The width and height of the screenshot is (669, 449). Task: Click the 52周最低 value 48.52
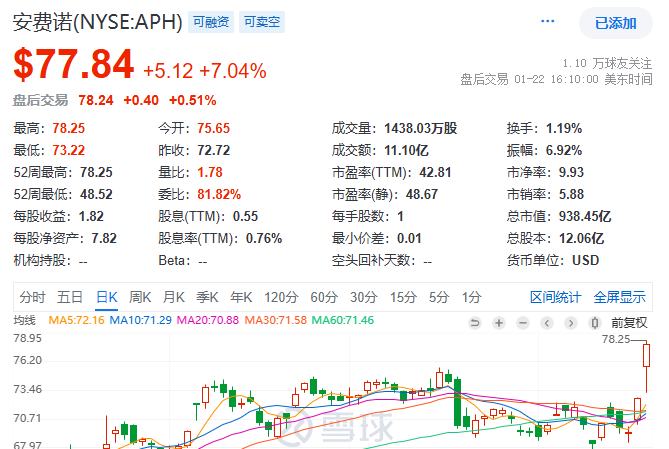click(x=96, y=195)
